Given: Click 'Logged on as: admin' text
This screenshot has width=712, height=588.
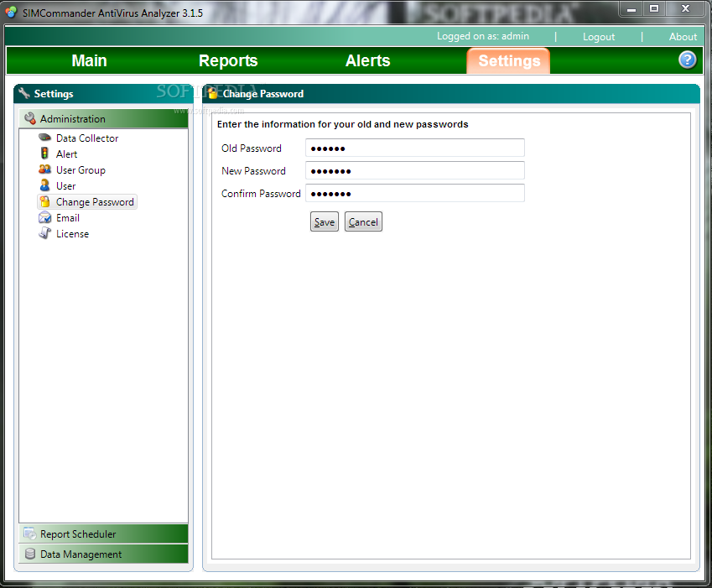Looking at the screenshot, I should (x=483, y=36).
